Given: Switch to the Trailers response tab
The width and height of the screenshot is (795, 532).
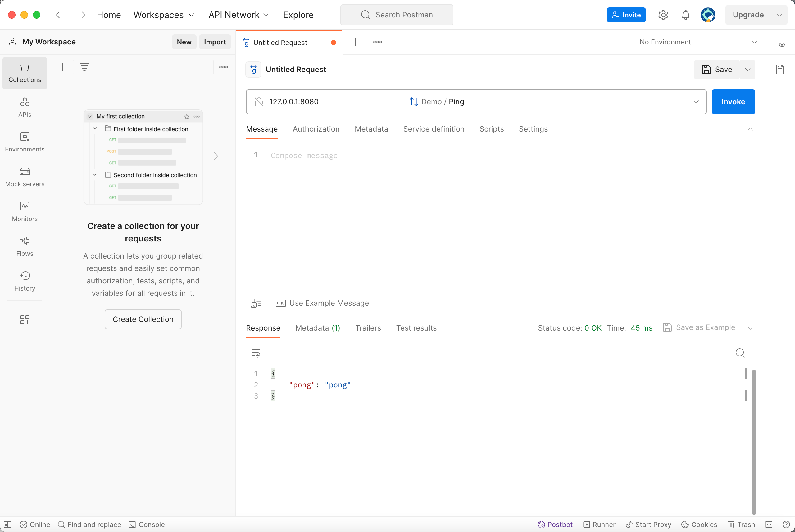Looking at the screenshot, I should point(368,328).
